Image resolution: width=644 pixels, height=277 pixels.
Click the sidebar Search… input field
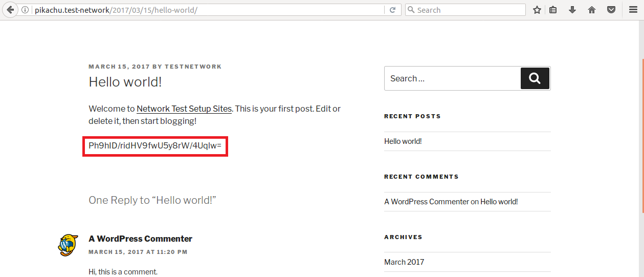point(452,78)
